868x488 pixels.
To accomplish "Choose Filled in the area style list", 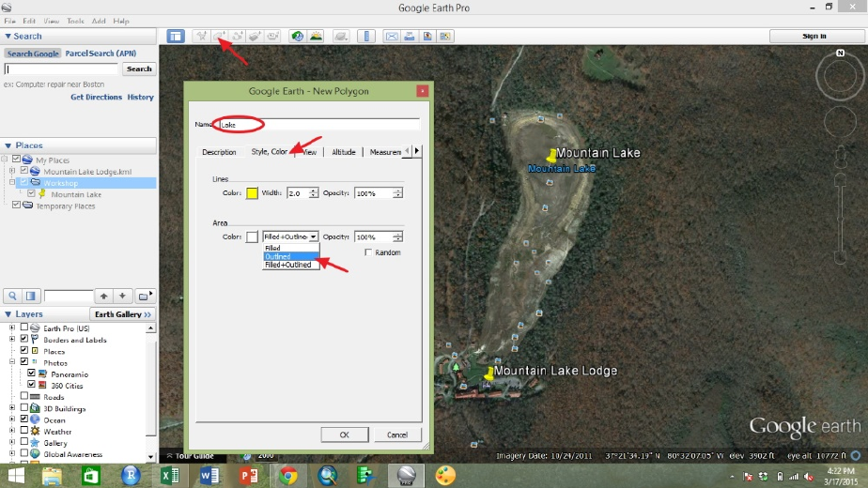I will (291, 249).
